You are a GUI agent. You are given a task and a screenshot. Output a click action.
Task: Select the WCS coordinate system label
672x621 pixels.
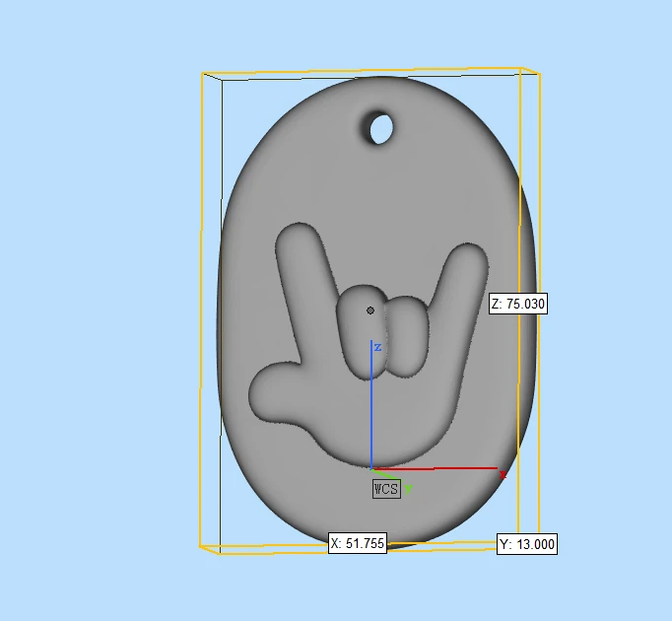pyautogui.click(x=386, y=489)
